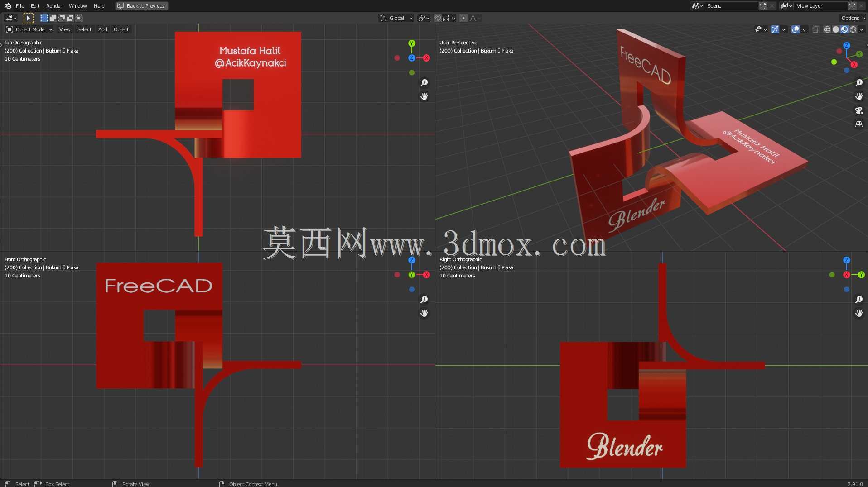
Task: Open the Help menu
Action: [x=99, y=6]
